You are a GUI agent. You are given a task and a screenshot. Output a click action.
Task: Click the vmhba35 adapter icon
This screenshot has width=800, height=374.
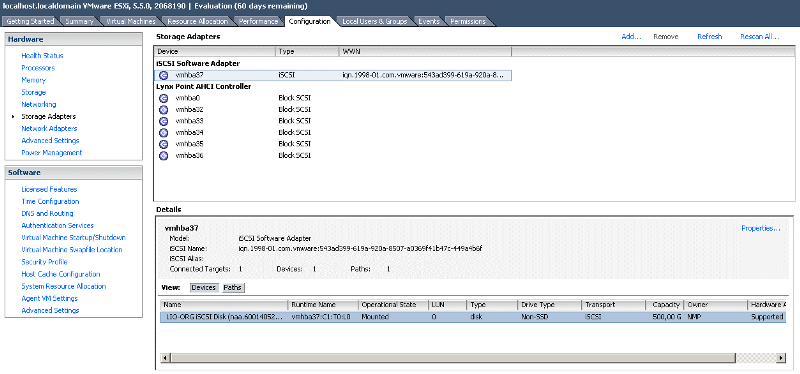[x=164, y=144]
